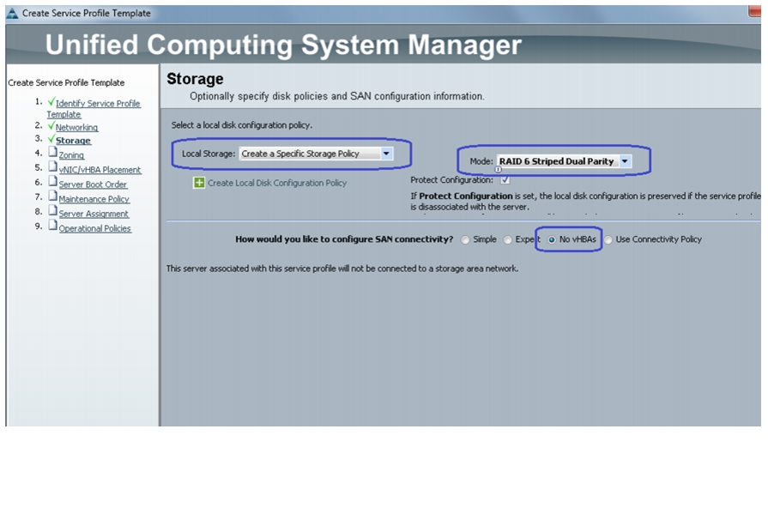768x532 pixels.
Task: Click the green checkmark beside Identify Service Profile Template
Action: pyautogui.click(x=51, y=101)
